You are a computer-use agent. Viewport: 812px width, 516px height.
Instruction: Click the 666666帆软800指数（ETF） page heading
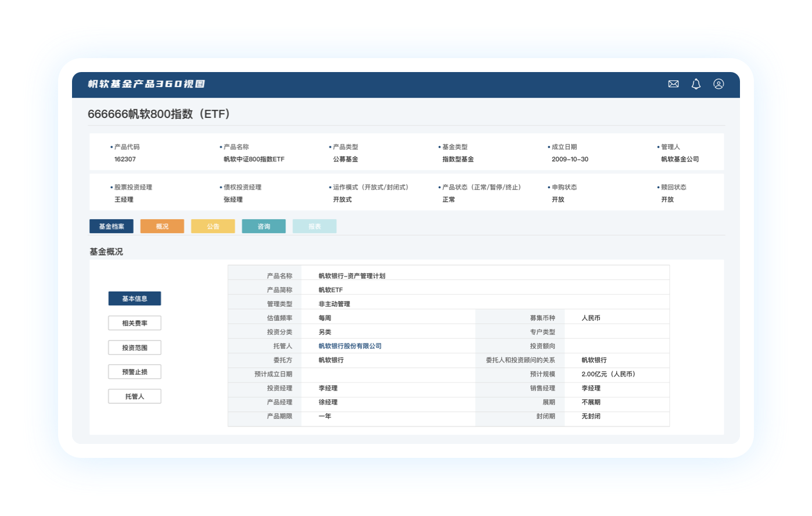[159, 114]
